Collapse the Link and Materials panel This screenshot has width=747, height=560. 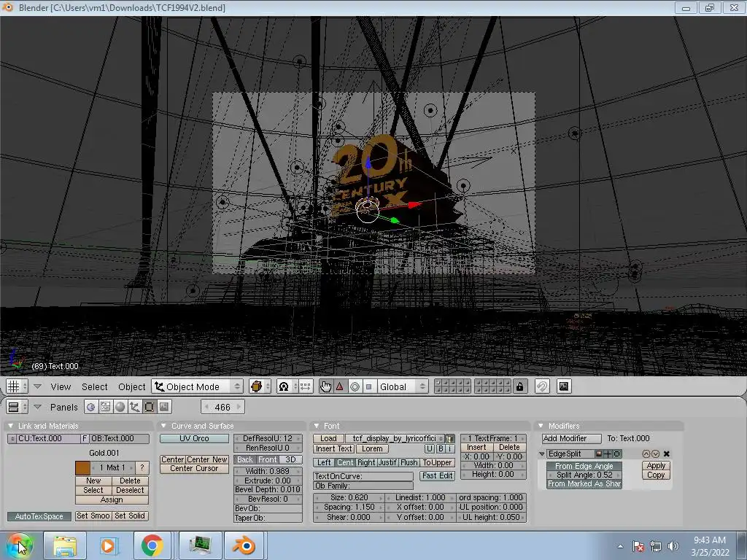tap(10, 426)
